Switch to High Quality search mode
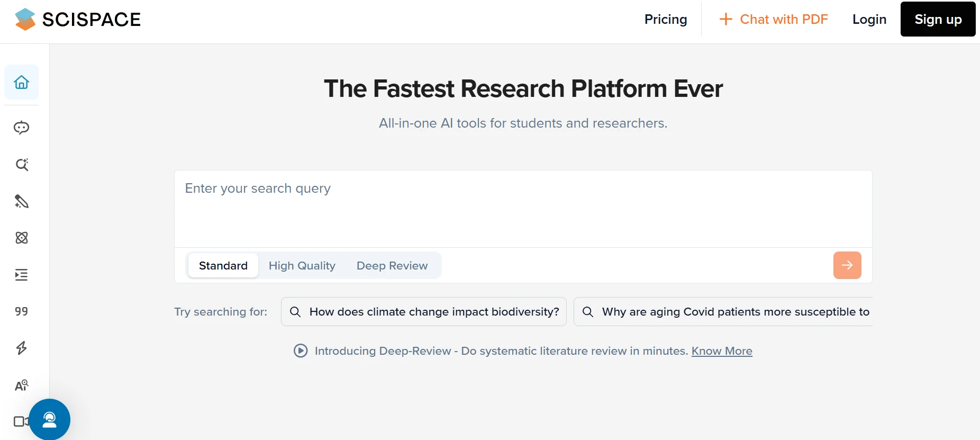The height and width of the screenshot is (440, 980). 302,265
